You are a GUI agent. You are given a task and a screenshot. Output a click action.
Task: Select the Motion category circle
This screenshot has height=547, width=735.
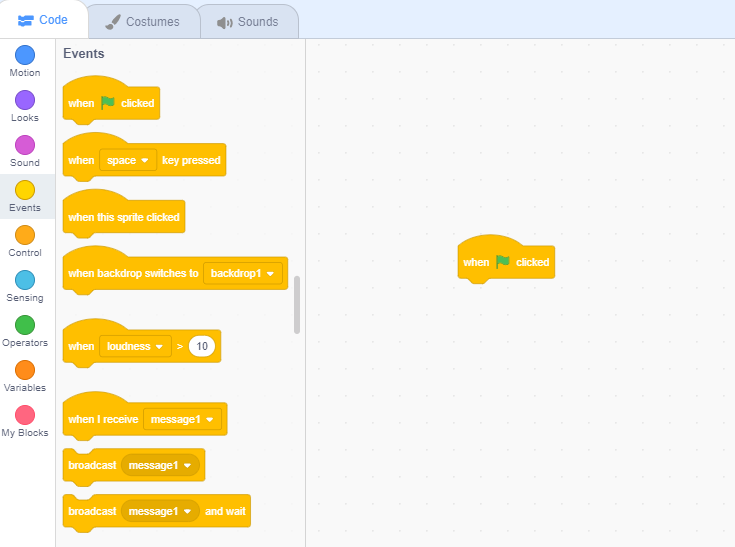point(25,55)
